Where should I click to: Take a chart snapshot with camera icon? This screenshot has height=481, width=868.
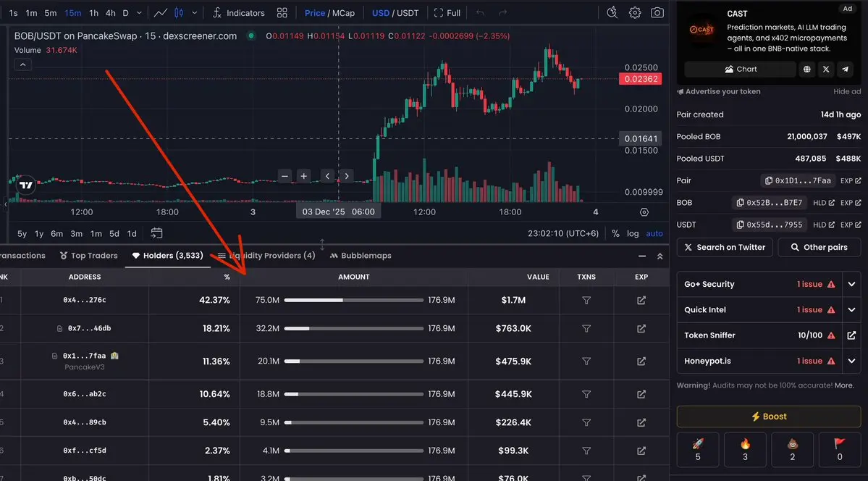[x=657, y=13]
